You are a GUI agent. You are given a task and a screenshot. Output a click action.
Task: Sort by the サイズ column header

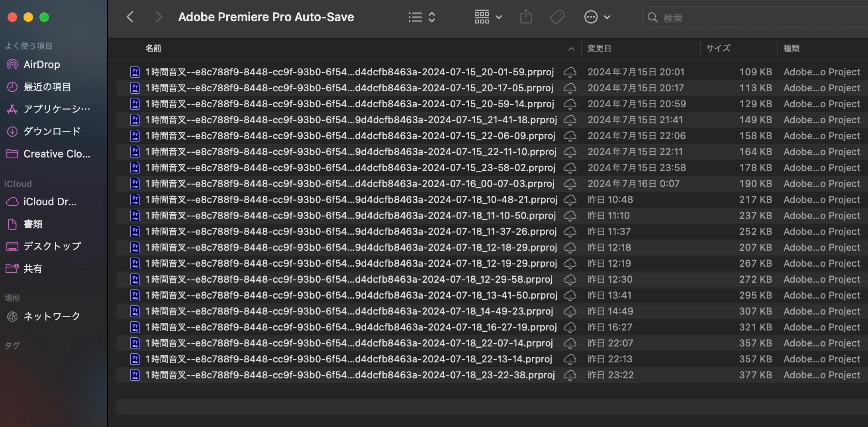pos(718,48)
